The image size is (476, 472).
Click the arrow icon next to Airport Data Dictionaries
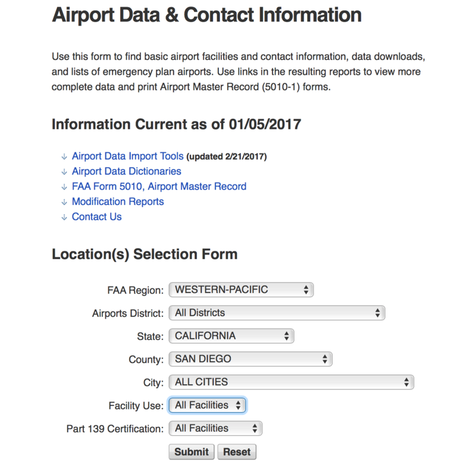pos(64,172)
